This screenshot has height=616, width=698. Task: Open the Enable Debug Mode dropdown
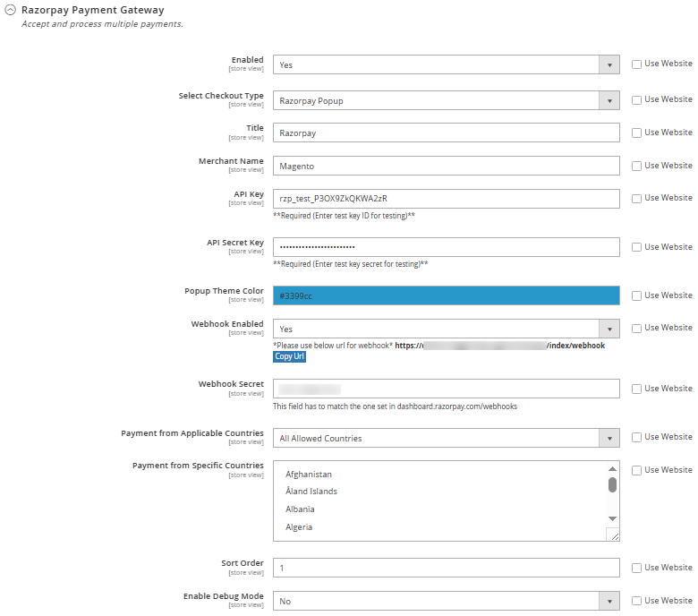tap(446, 601)
